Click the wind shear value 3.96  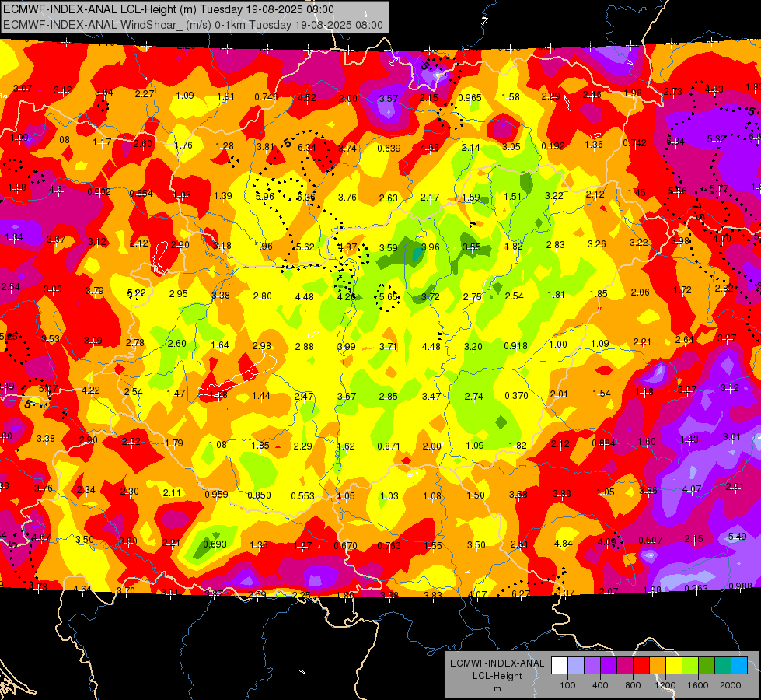coord(430,247)
